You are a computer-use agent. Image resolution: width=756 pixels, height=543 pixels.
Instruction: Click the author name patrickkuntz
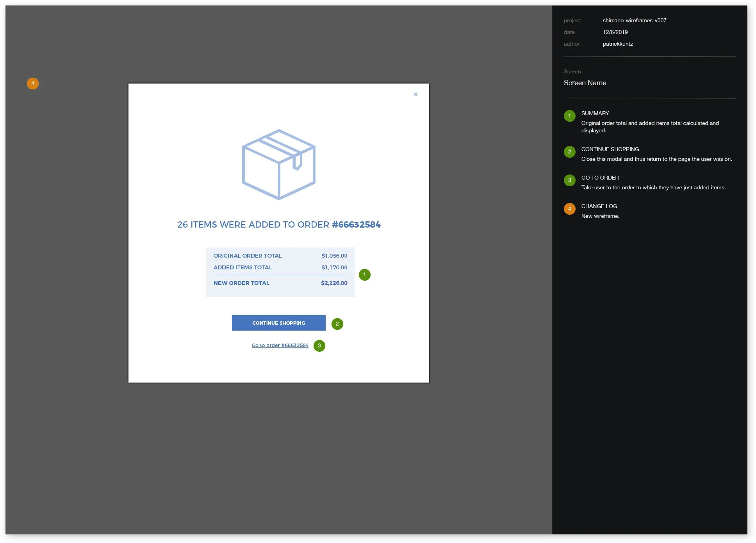tap(617, 44)
